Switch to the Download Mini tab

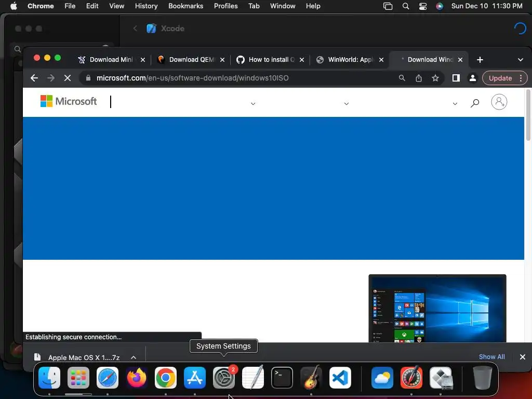[x=111, y=60]
